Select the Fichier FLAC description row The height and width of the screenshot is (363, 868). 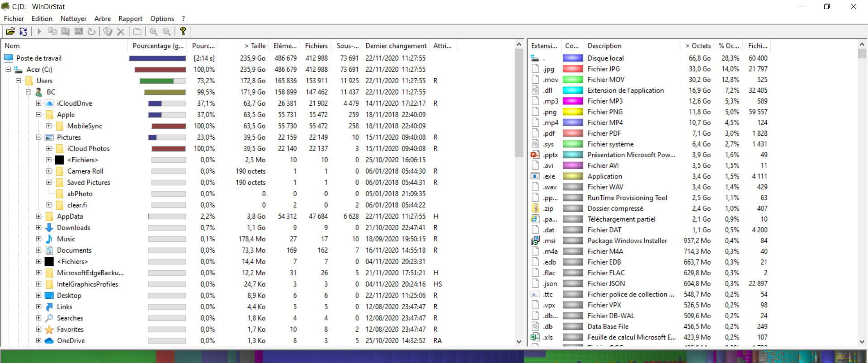coord(606,273)
